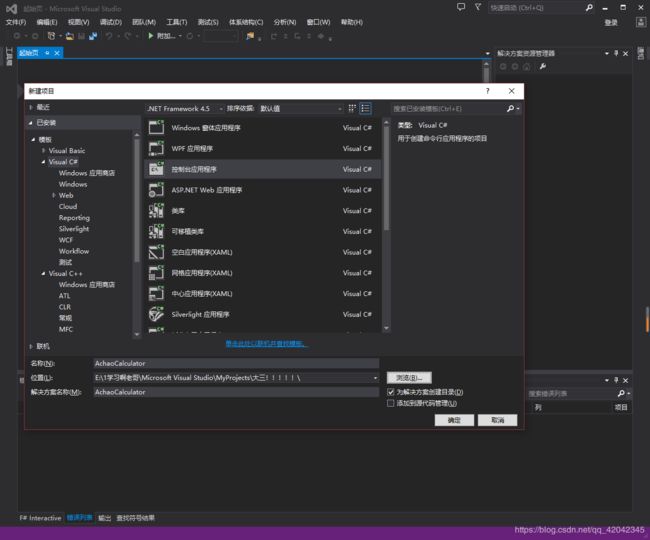Open the online templates search link
Screen dimensions: 650x540
[x=267, y=344]
